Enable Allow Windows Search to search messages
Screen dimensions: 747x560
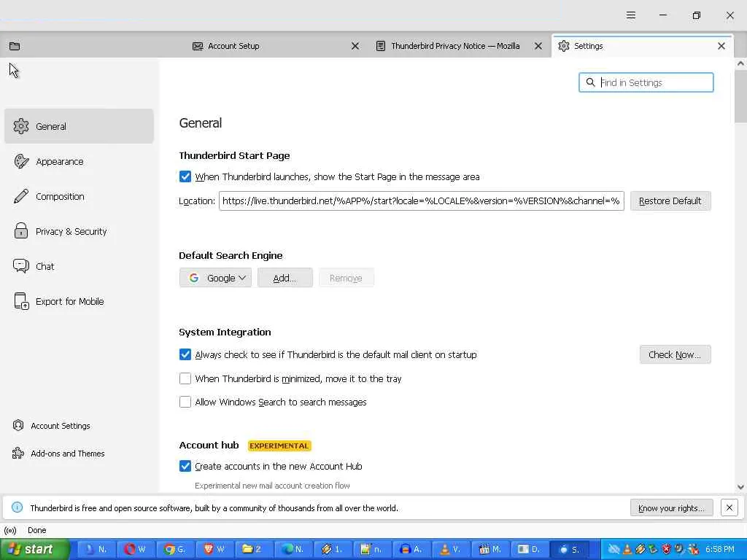[x=185, y=402]
